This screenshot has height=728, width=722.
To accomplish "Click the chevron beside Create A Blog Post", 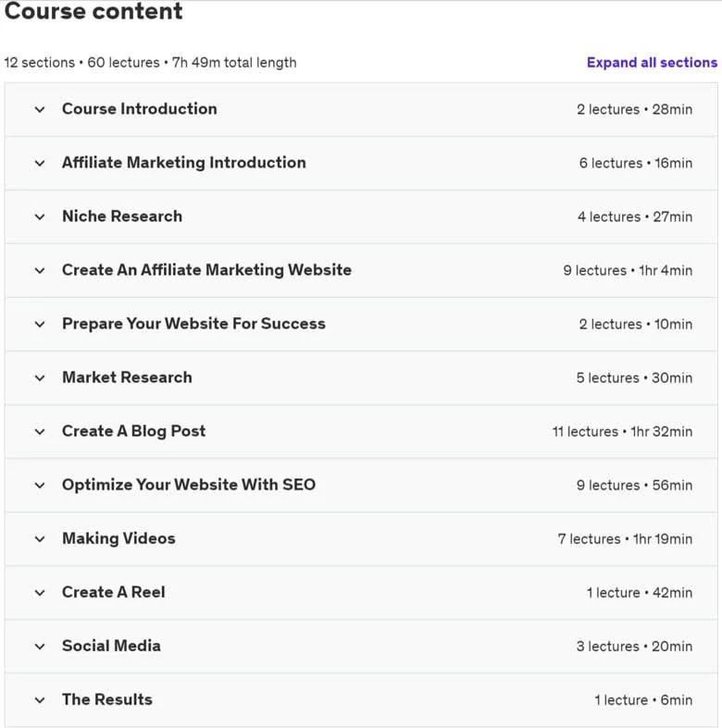I will tap(40, 432).
